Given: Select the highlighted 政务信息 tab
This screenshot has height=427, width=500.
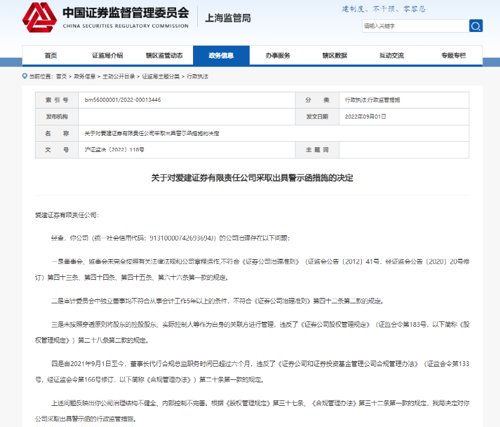Looking at the screenshot, I should pyautogui.click(x=221, y=55).
